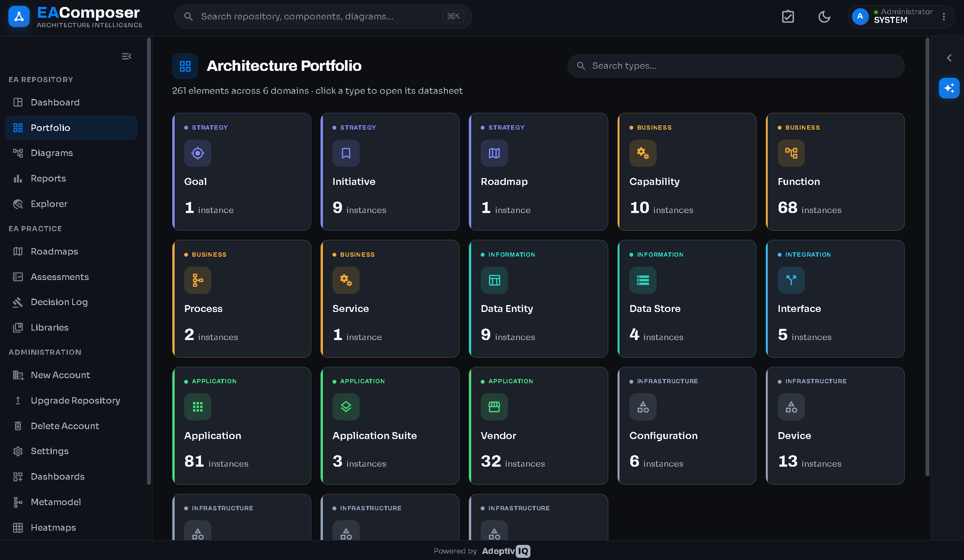The height and width of the screenshot is (560, 964).
Task: Click the Assessments sidebar icon
Action: click(x=18, y=277)
